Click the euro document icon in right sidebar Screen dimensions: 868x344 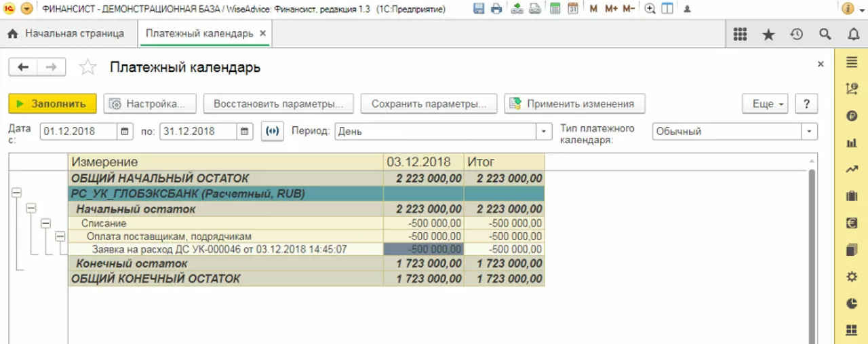tap(852, 223)
